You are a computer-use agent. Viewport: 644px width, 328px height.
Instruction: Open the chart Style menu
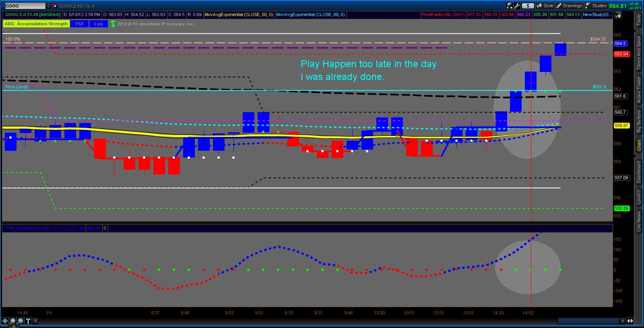pos(545,6)
